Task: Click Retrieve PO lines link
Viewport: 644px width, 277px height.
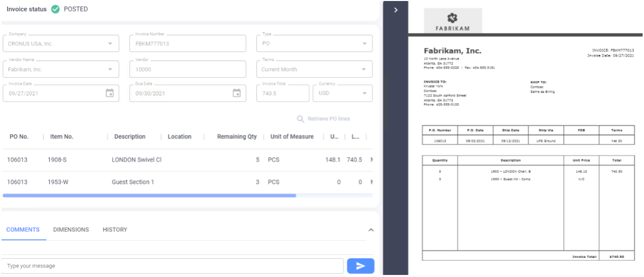Action: coord(329,119)
